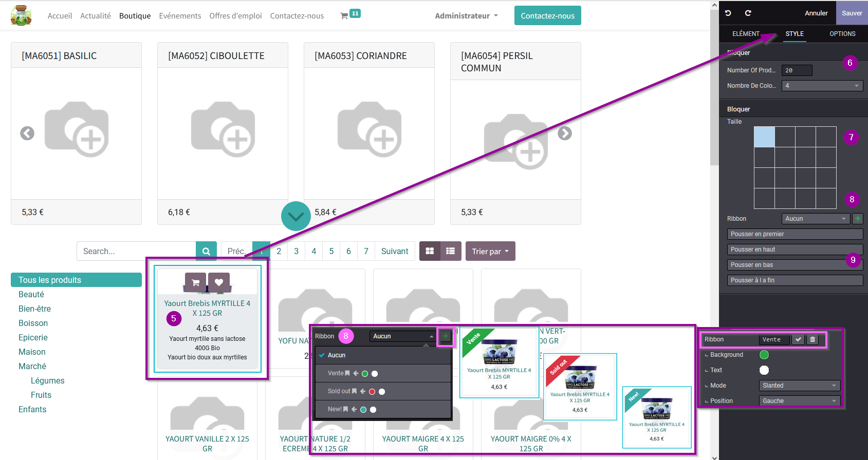868x460 pixels.
Task: Click the website logo icon
Action: pyautogui.click(x=21, y=15)
